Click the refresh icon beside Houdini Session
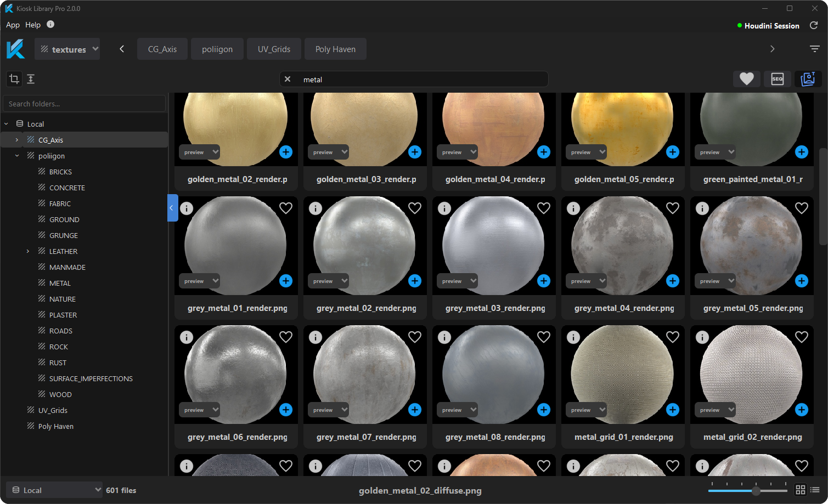The height and width of the screenshot is (504, 828). click(x=814, y=25)
